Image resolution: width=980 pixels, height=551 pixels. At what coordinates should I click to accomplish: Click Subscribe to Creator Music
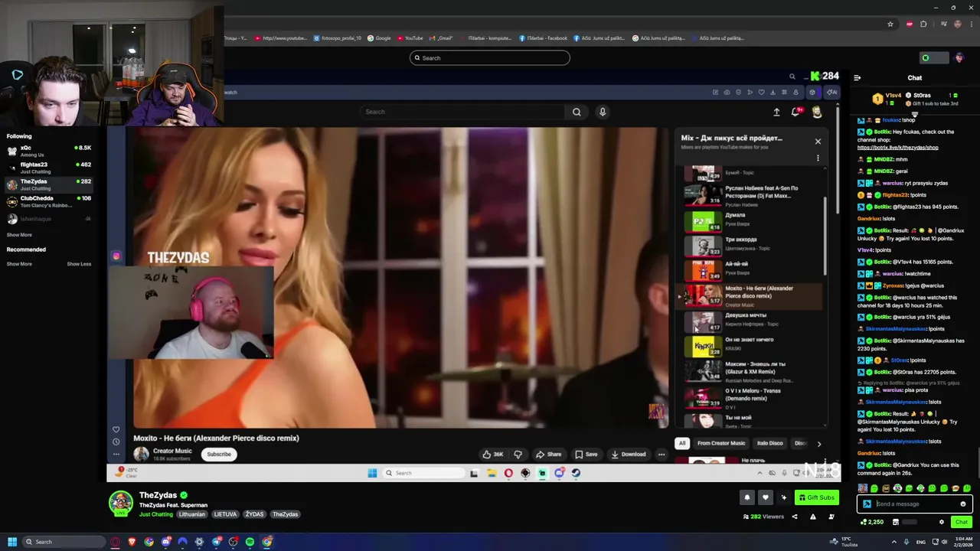tap(218, 455)
